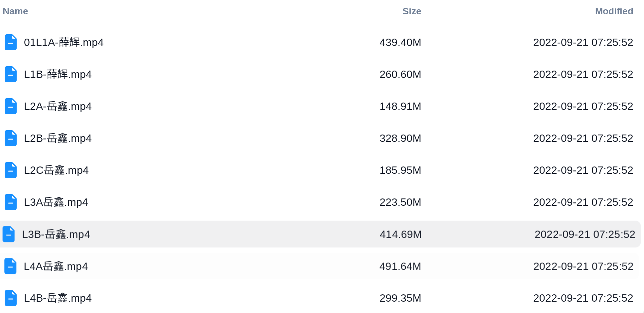Click the 328.90M size entry

pos(401,138)
